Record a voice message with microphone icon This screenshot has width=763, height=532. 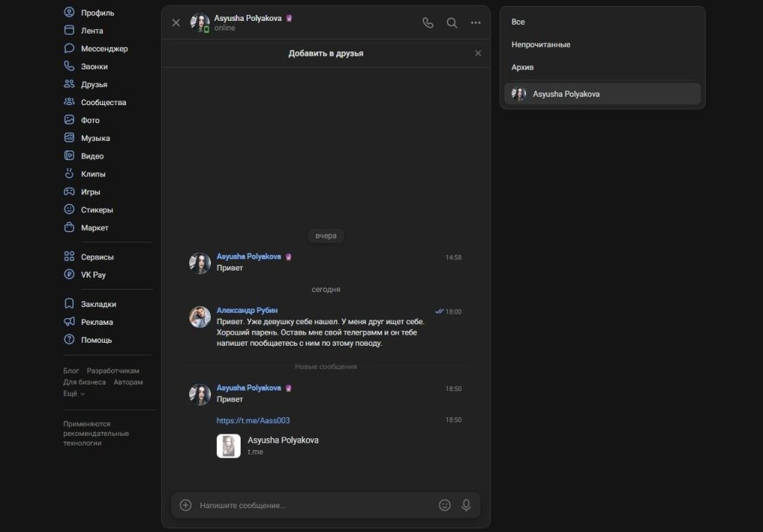coord(466,505)
